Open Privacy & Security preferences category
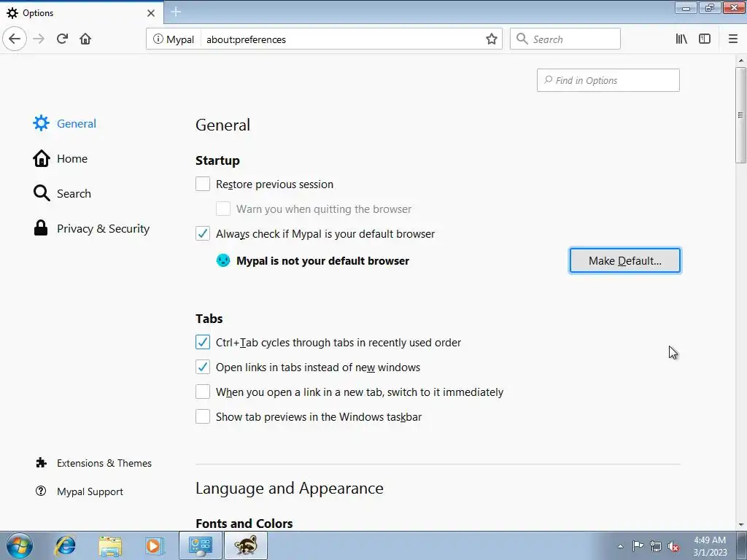747x560 pixels. tap(91, 228)
